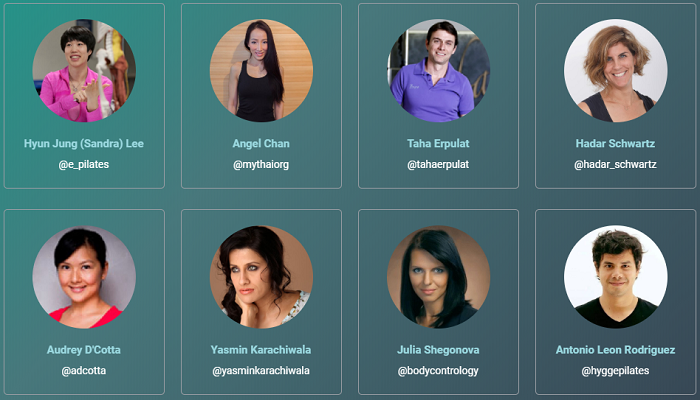Screen dimensions: 700x400
Task: Click the Audrey D'Cotta profile photo
Action: (84, 277)
